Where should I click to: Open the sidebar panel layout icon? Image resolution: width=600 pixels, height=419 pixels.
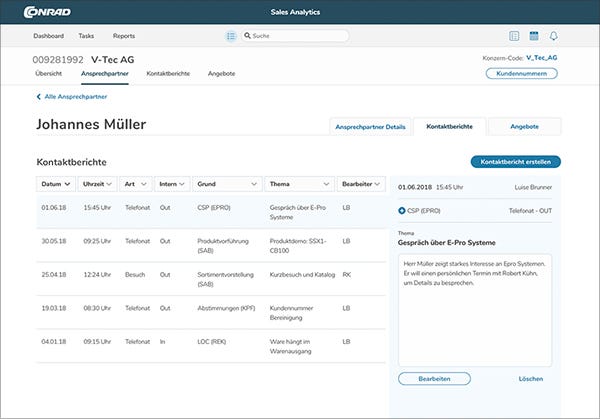(x=514, y=36)
